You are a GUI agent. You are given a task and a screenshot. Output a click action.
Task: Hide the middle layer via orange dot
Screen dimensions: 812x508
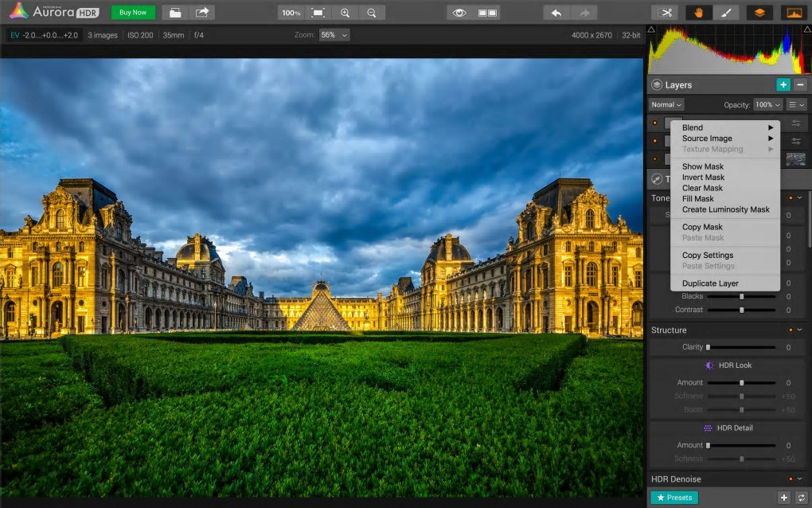pos(655,141)
